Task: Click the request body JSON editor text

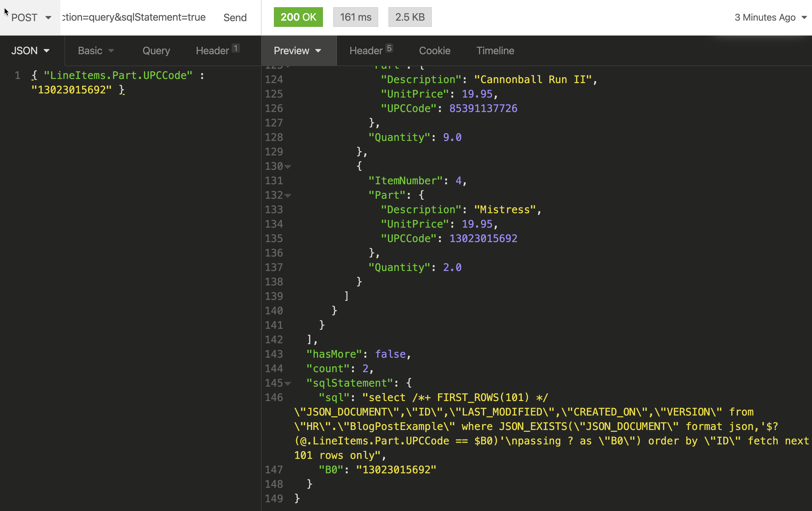Action: point(118,83)
